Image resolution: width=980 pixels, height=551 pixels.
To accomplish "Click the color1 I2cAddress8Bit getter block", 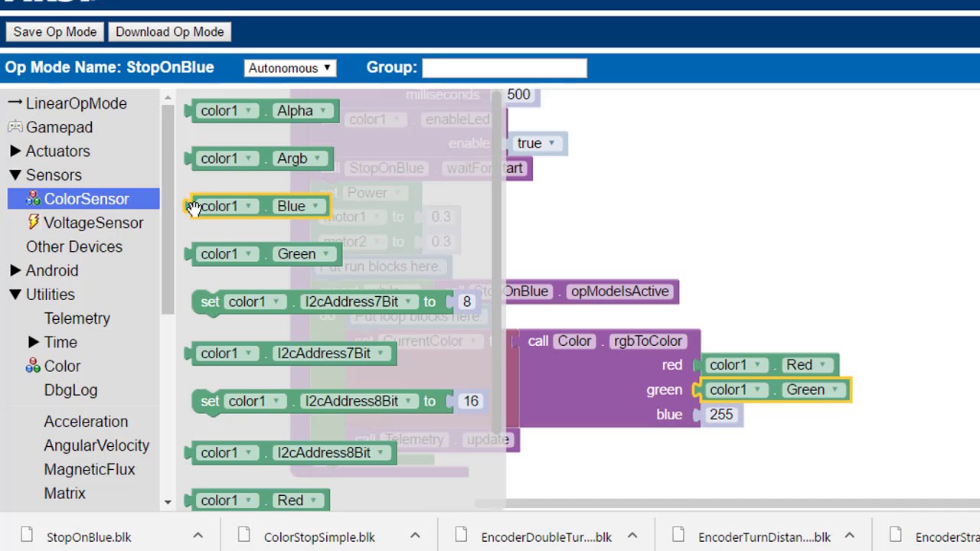I will pyautogui.click(x=291, y=453).
